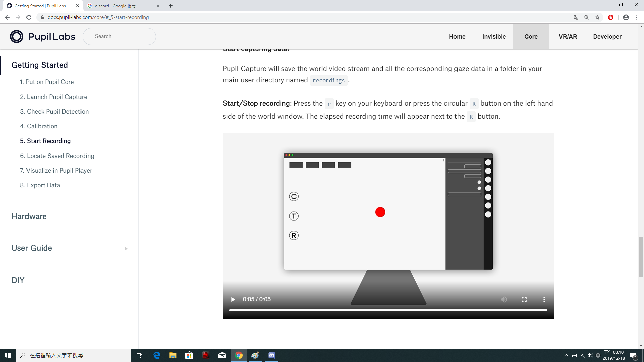The width and height of the screenshot is (644, 362).
Task: Enter fullscreen for the video
Action: pyautogui.click(x=524, y=299)
